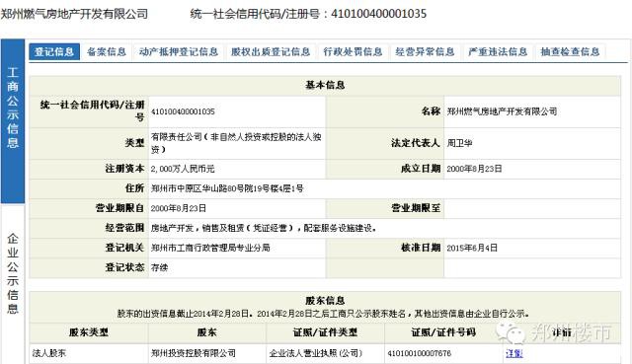Click the 股东信息 section header
This screenshot has height=364, width=632.
click(325, 301)
